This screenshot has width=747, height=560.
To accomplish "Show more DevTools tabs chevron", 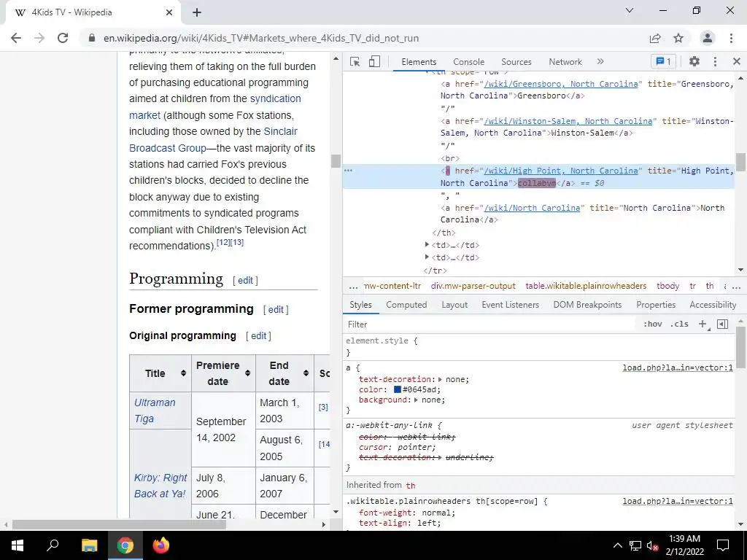I will tap(600, 61).
